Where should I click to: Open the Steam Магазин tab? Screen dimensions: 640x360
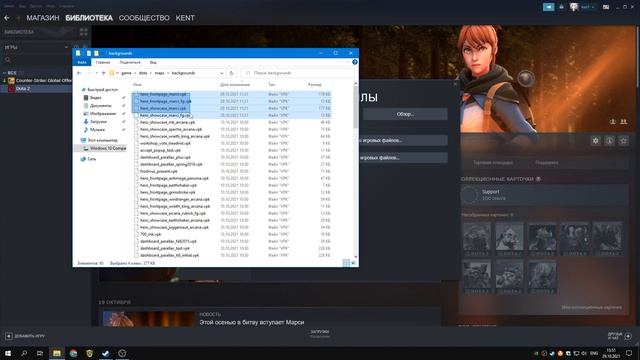(x=43, y=18)
